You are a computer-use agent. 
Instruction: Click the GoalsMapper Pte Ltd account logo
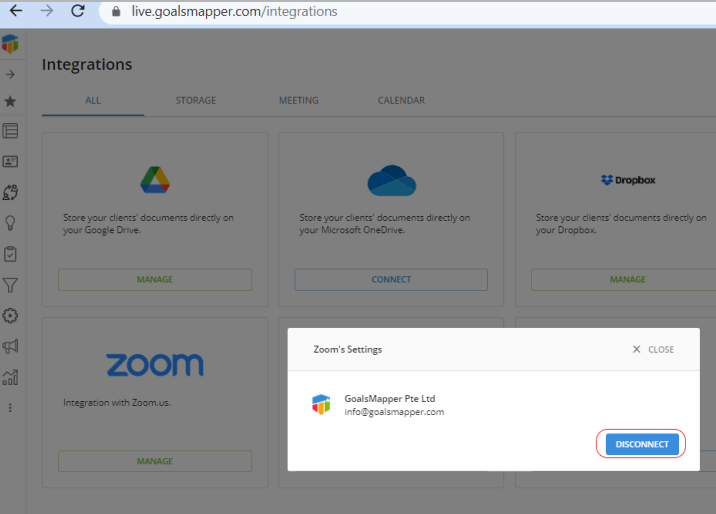click(x=321, y=404)
